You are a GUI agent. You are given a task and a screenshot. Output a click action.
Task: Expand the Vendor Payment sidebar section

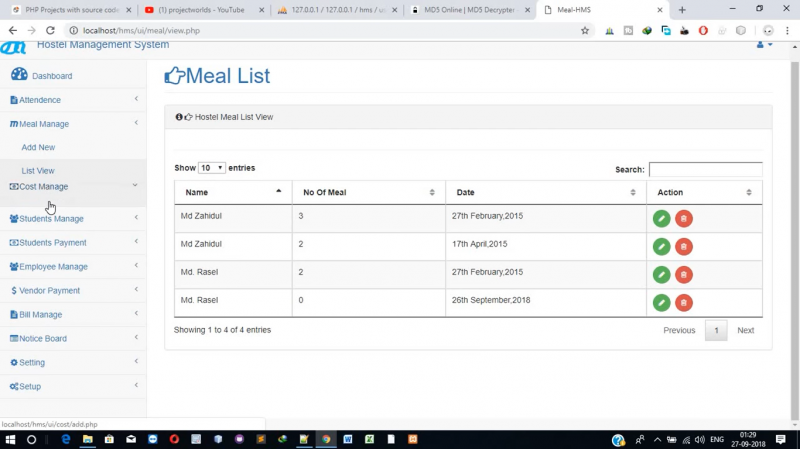click(x=73, y=290)
